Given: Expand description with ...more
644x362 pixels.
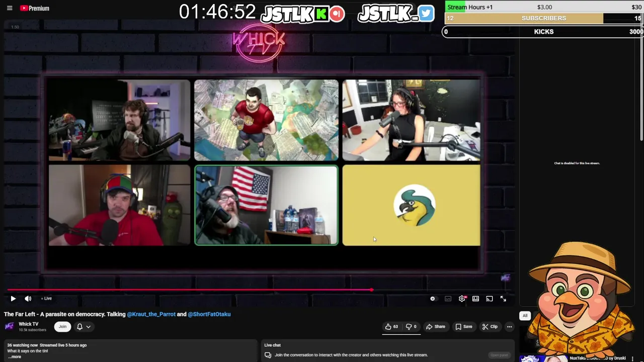Looking at the screenshot, I should click(15, 357).
